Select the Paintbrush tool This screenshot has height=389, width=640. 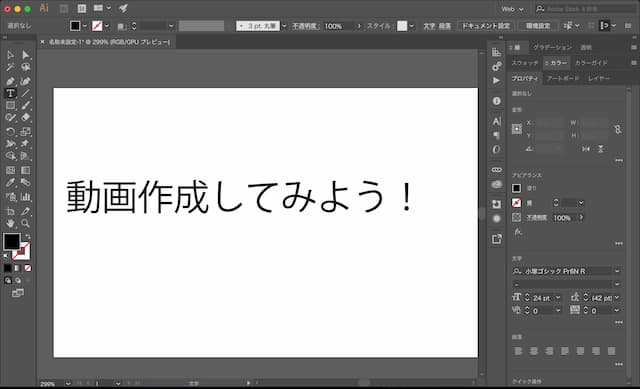[25, 105]
